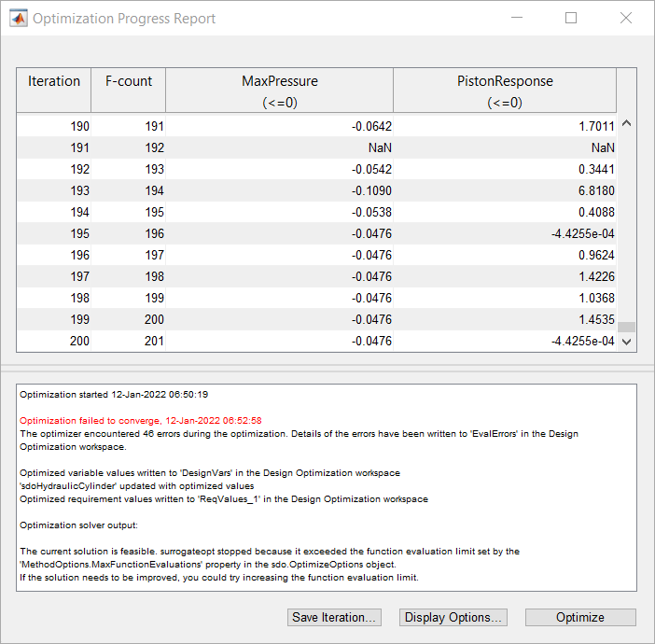Screen dimensions: 655x644
Task: Click PistonResponse value 1.4535
Action: 505,319
